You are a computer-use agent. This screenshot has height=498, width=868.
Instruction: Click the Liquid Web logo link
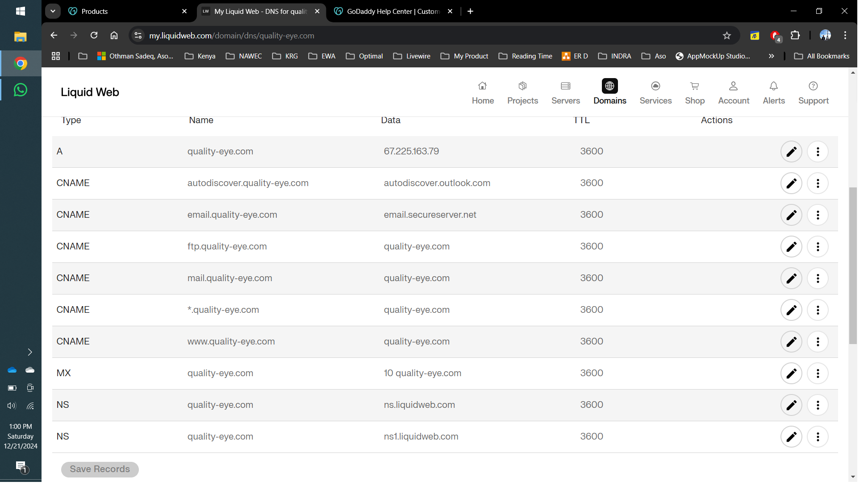90,92
